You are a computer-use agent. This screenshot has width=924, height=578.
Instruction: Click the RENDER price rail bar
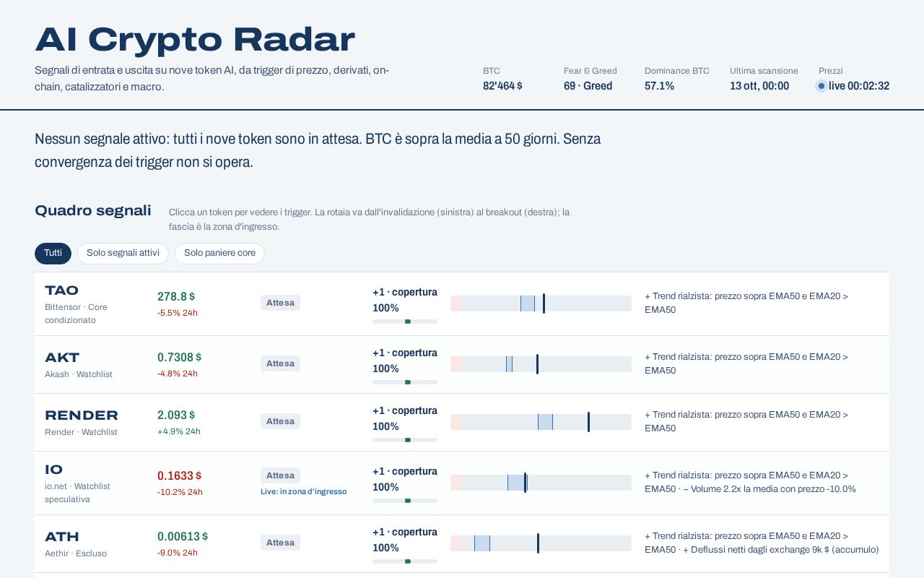click(541, 422)
